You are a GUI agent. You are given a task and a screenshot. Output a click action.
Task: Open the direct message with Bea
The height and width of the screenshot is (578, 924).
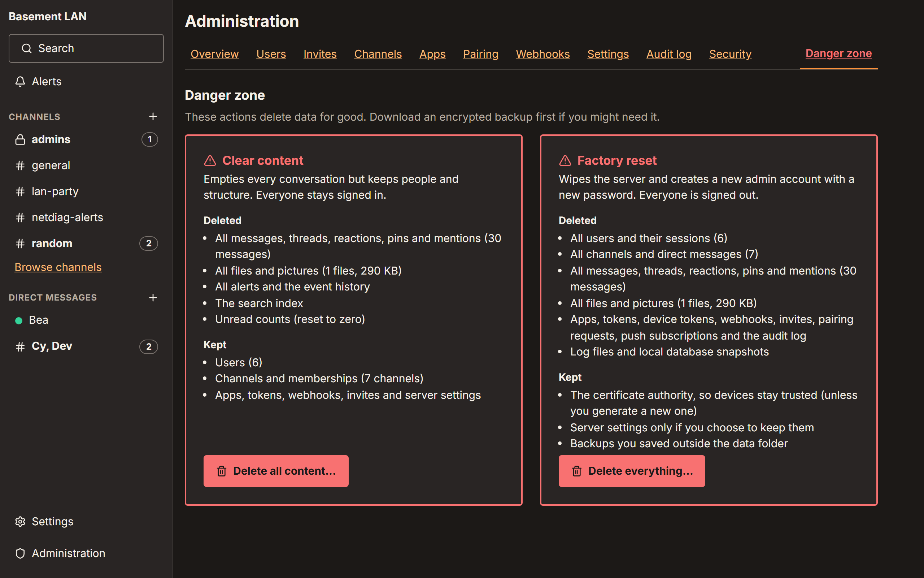86,320
